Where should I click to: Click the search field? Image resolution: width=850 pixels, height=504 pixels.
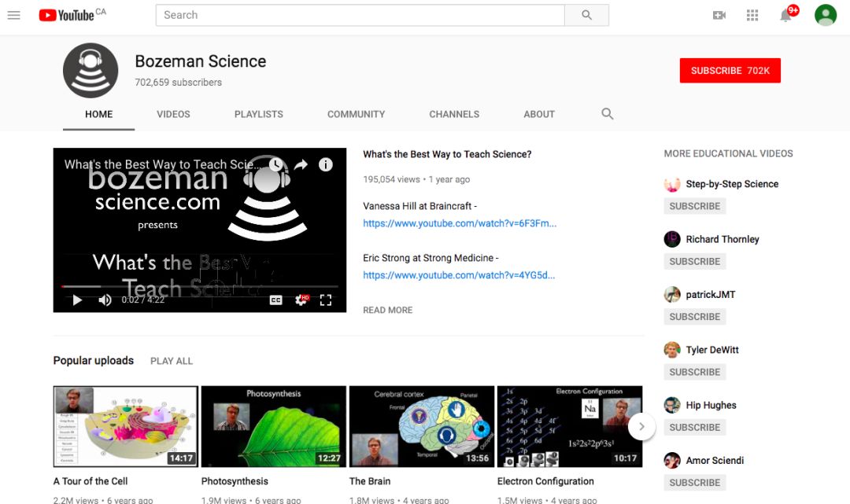[x=360, y=15]
